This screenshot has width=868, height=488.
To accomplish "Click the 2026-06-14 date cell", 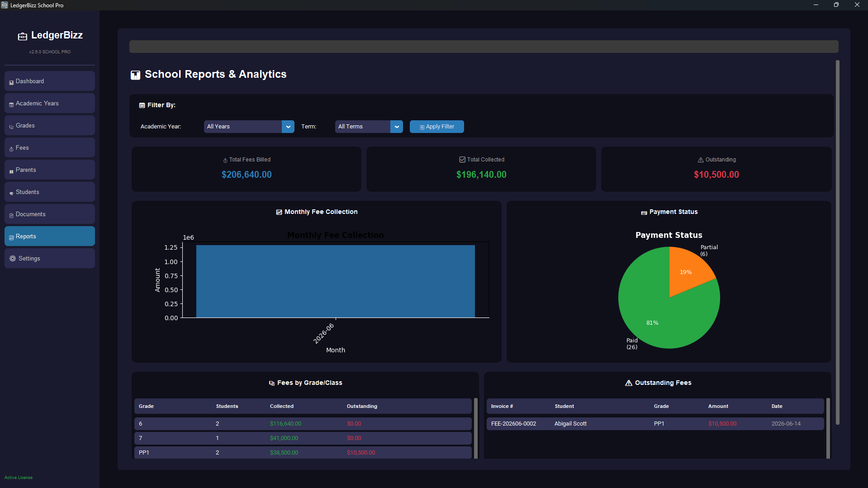I will [786, 424].
